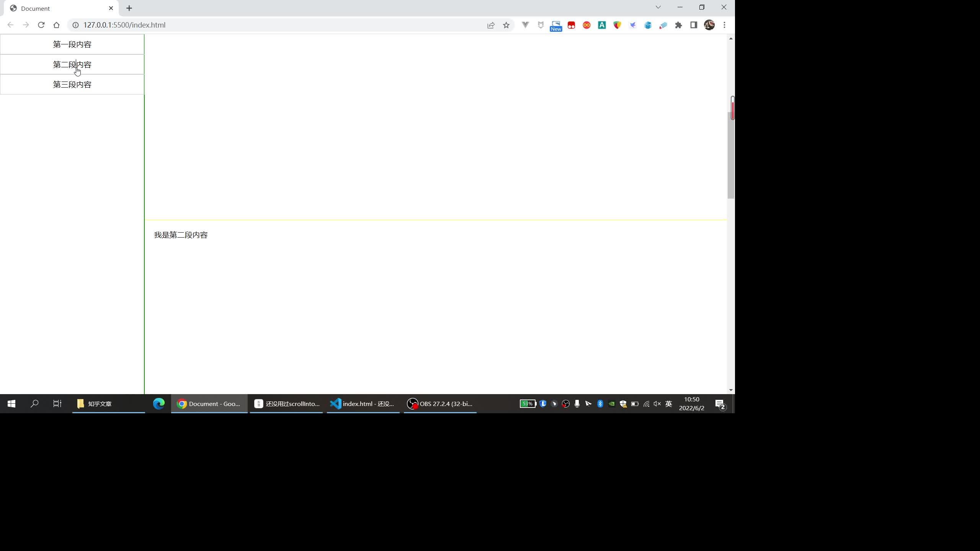Viewport: 980px width, 551px height.
Task: Open Chrome's three-dot menu
Action: tap(724, 25)
